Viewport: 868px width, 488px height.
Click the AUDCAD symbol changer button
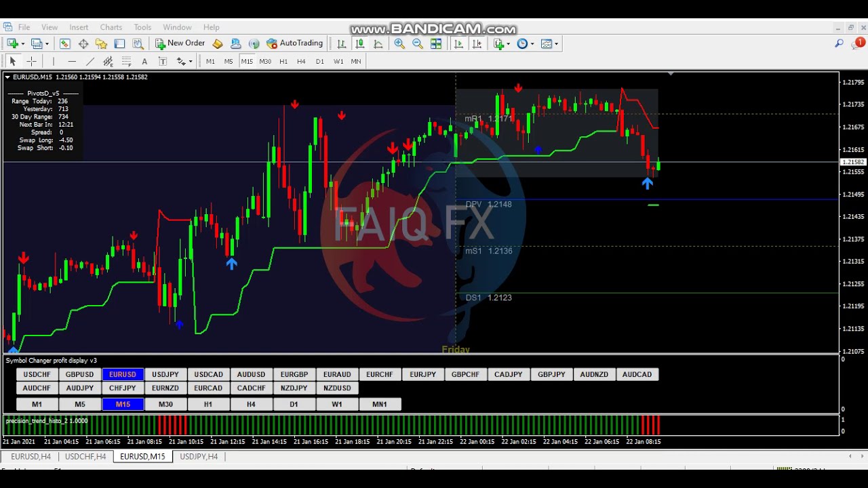tap(637, 374)
